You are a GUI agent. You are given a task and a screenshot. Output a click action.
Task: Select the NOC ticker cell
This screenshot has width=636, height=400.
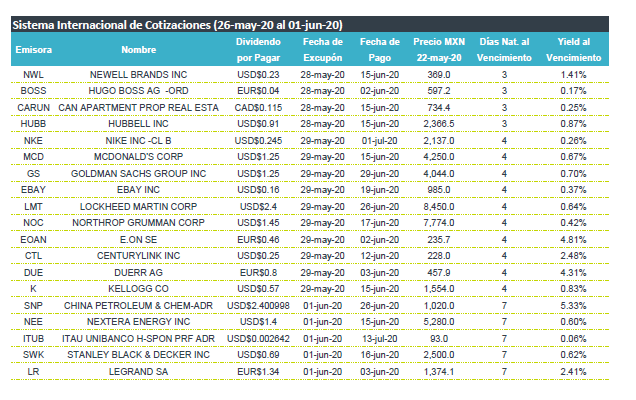click(33, 223)
